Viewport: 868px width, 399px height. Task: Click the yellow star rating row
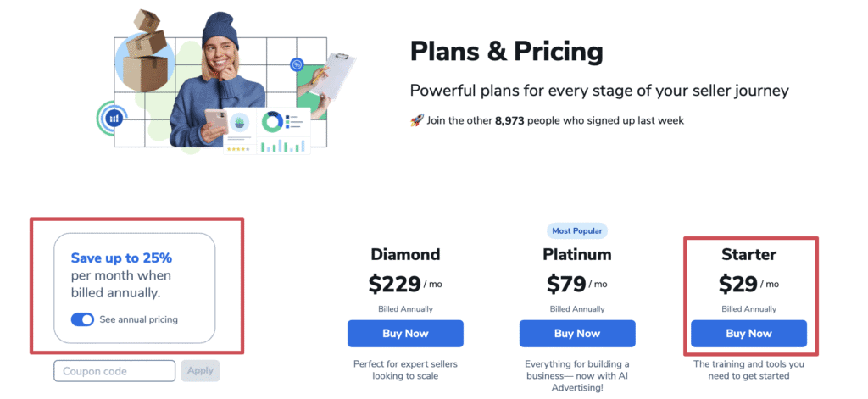(238, 149)
